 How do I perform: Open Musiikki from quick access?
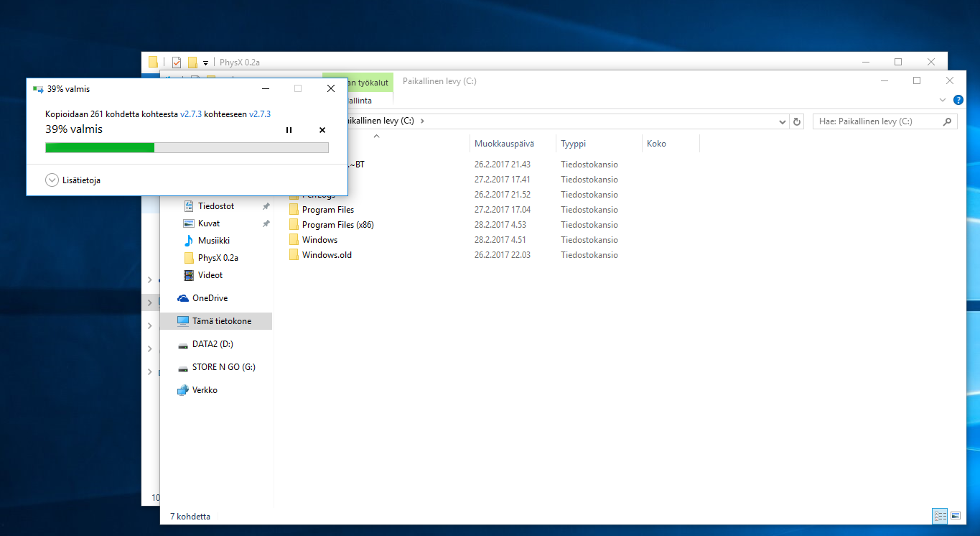213,241
